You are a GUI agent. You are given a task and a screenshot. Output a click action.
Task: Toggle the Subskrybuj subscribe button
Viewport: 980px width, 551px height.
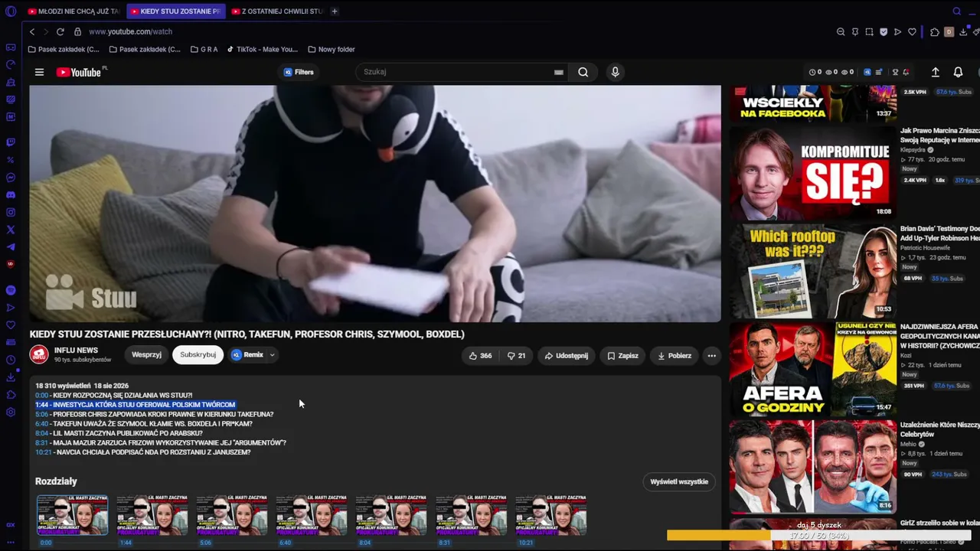pos(198,355)
